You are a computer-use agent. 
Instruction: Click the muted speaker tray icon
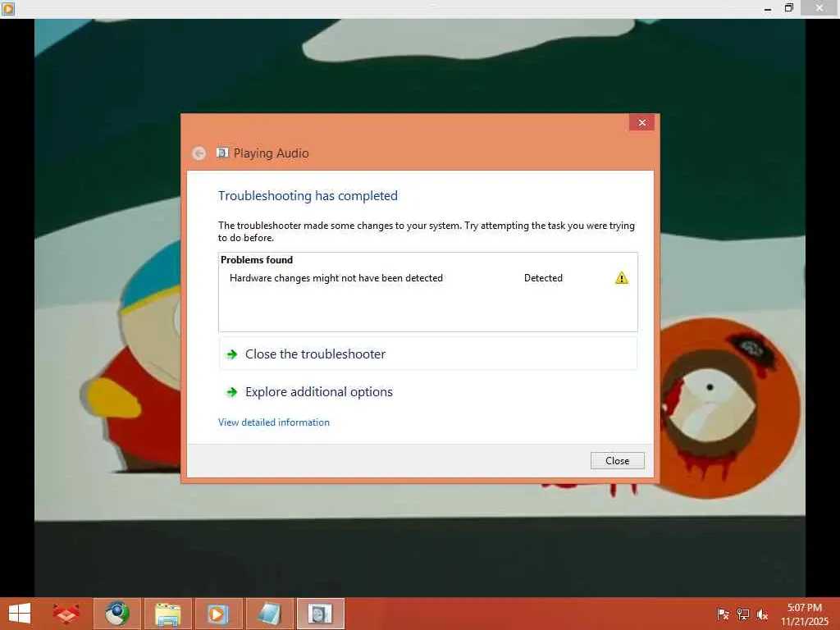point(762,614)
